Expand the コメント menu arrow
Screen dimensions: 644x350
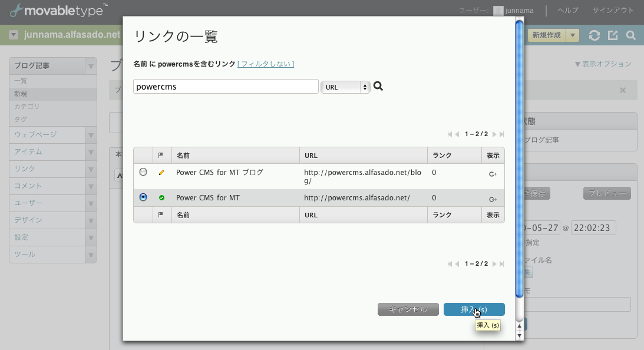91,187
